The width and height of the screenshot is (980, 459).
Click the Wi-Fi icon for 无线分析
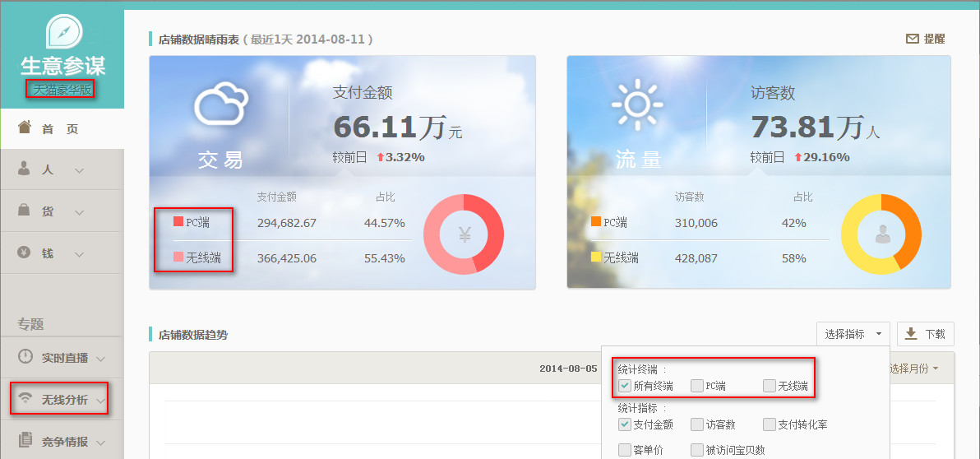25,399
